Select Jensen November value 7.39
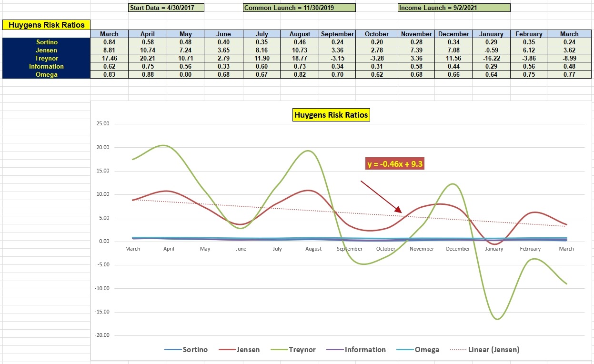This screenshot has height=364, width=594. pos(416,50)
